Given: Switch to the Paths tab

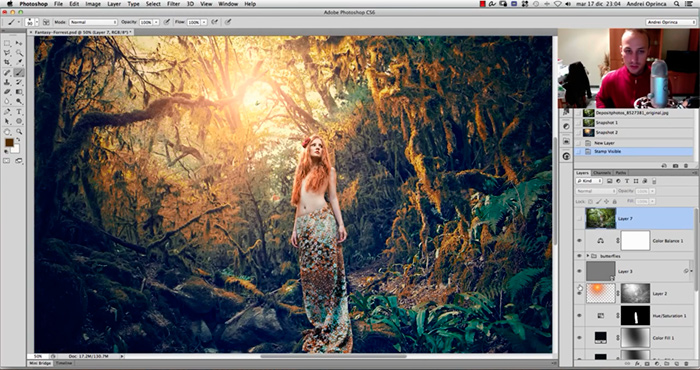Looking at the screenshot, I should tap(621, 173).
